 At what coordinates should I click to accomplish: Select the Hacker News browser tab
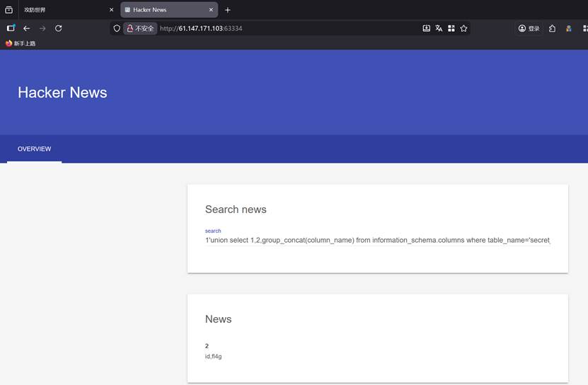coord(169,10)
